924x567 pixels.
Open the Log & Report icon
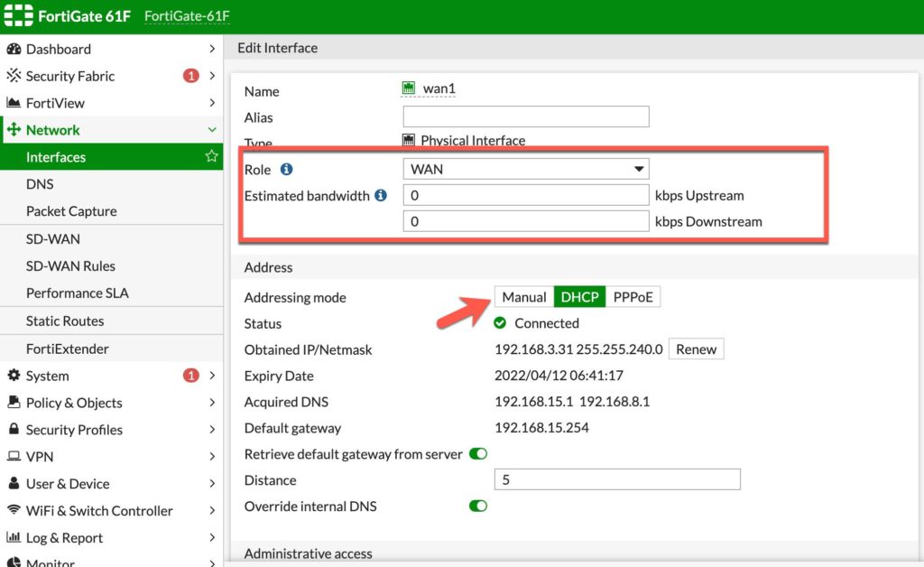tap(13, 538)
